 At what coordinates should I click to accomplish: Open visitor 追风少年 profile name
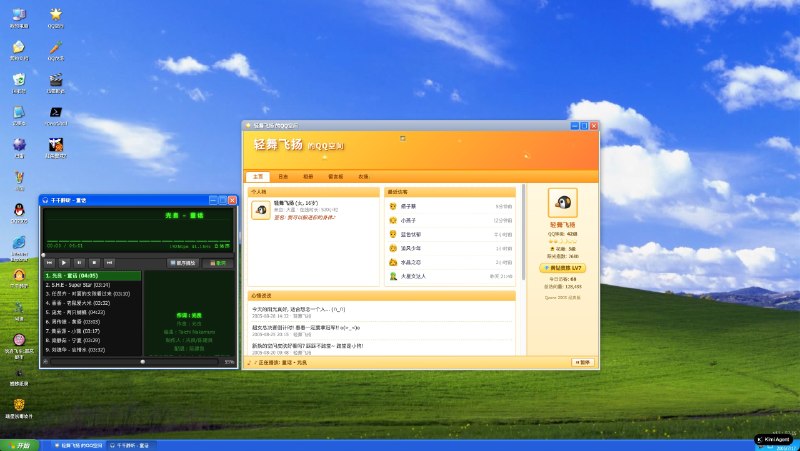(x=411, y=248)
